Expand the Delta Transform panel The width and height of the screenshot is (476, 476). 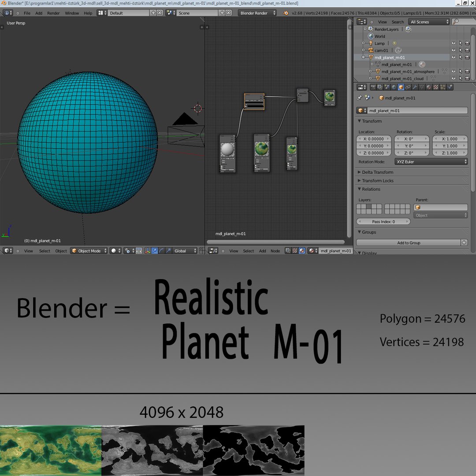coord(360,172)
